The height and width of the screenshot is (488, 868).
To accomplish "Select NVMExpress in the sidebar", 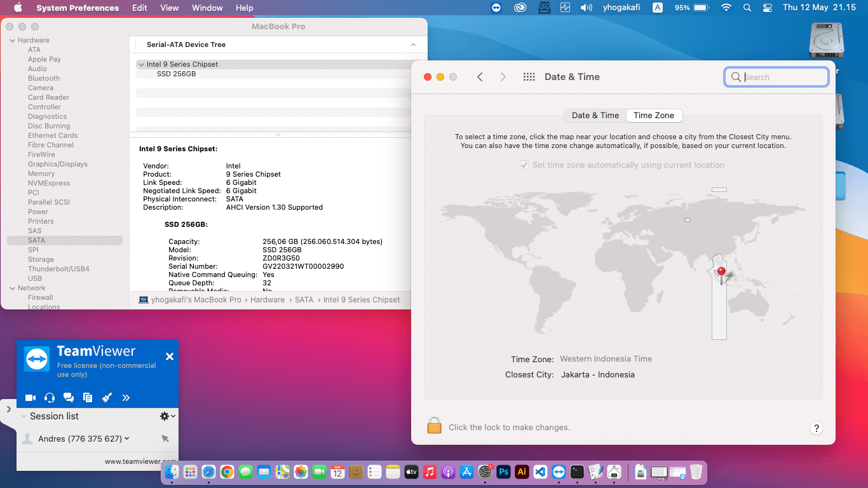I will tap(49, 183).
